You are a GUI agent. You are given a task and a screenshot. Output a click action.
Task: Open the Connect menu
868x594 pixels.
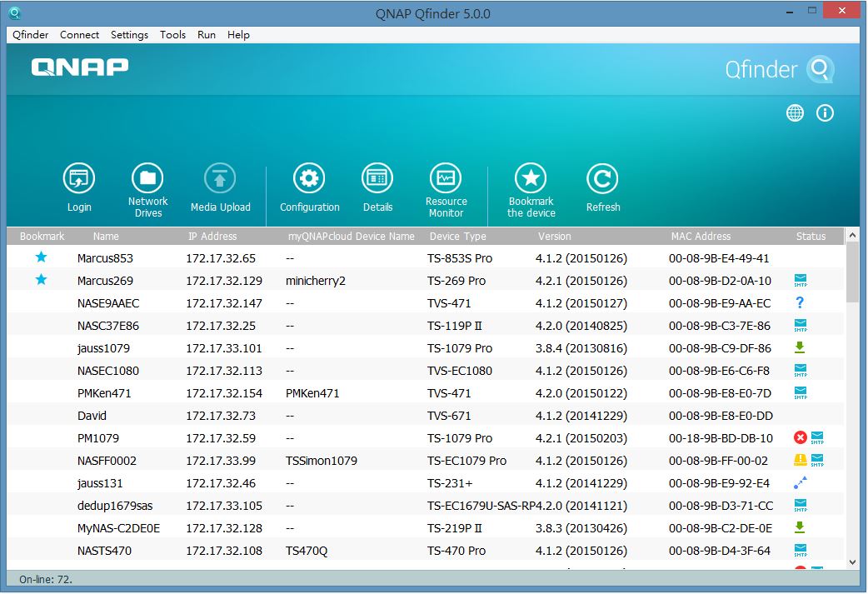(x=79, y=35)
